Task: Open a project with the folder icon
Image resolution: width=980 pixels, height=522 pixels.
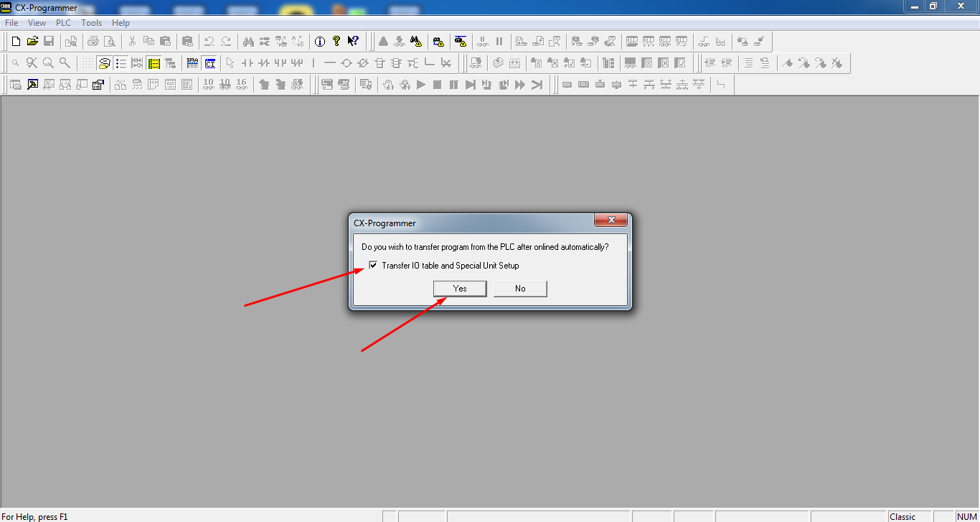Action: coord(32,41)
